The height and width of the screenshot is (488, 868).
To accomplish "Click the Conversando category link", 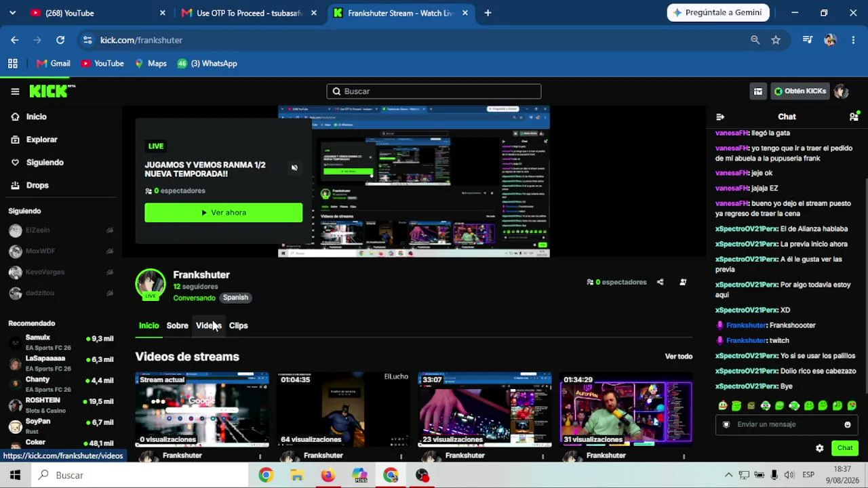I will (194, 298).
